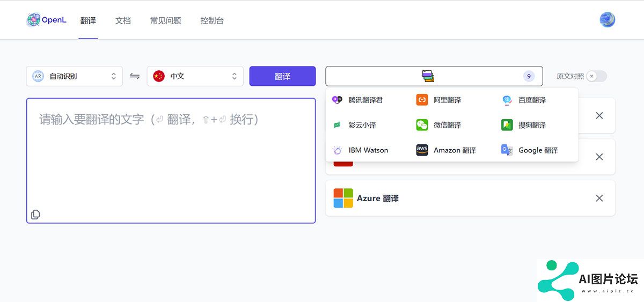This screenshot has width=644, height=302.
Task: Select 腾讯翻译君 from the translator menu
Action: point(365,100)
